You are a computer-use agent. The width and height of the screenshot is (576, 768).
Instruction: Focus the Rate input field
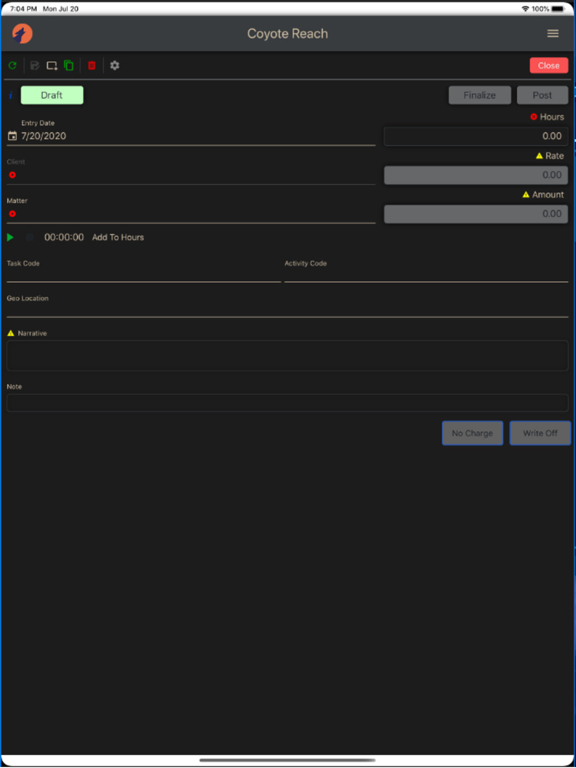coord(476,175)
